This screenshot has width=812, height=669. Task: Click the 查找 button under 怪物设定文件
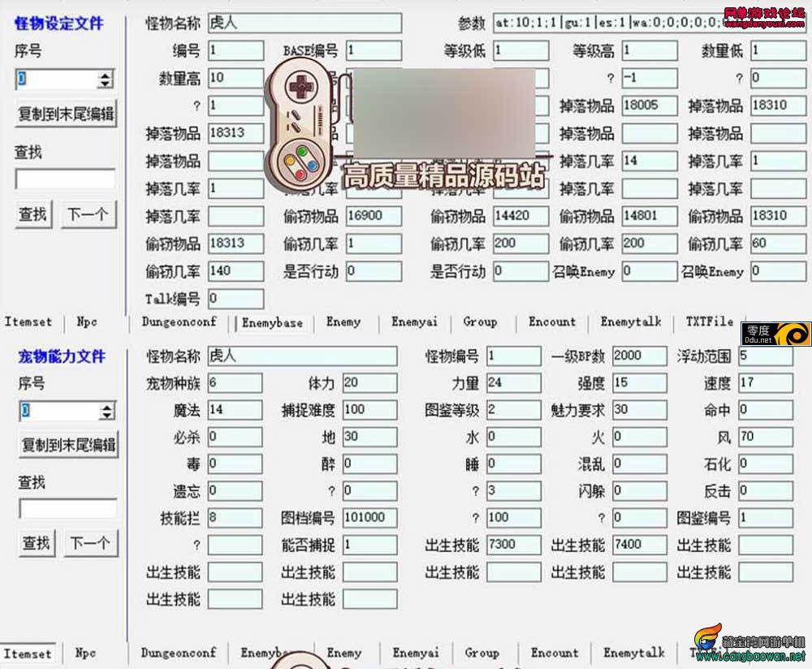coord(33,214)
